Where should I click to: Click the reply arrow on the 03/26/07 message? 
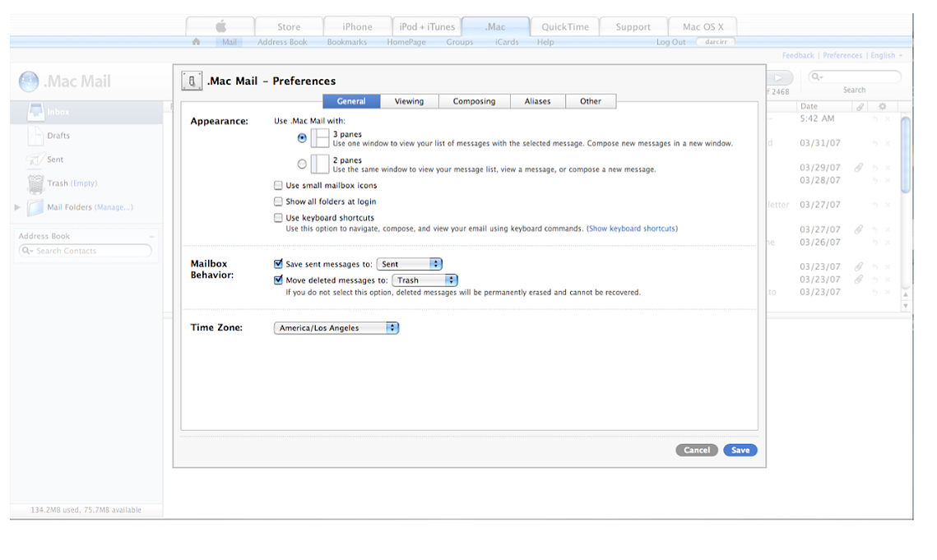point(874,243)
